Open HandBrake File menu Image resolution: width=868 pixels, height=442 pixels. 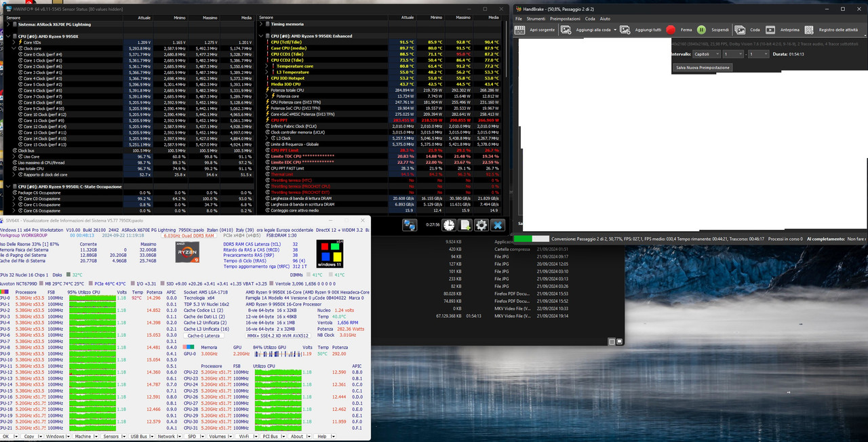(x=519, y=19)
